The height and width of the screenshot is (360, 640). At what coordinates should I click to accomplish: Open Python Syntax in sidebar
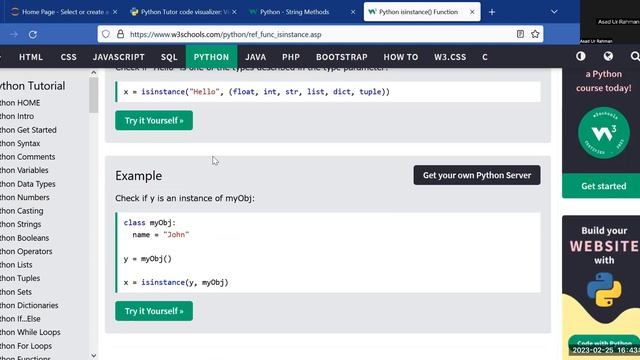point(20,143)
